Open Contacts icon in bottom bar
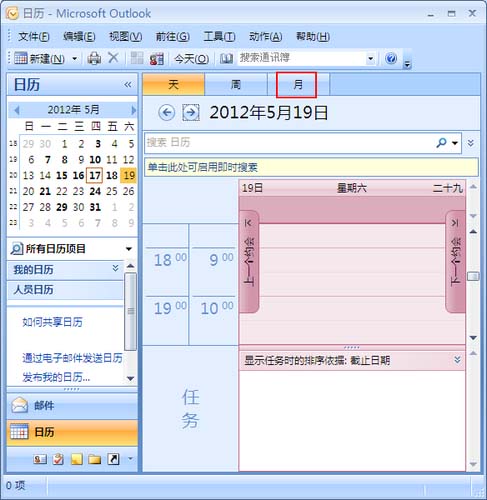This screenshot has width=487, height=500. click(40, 459)
